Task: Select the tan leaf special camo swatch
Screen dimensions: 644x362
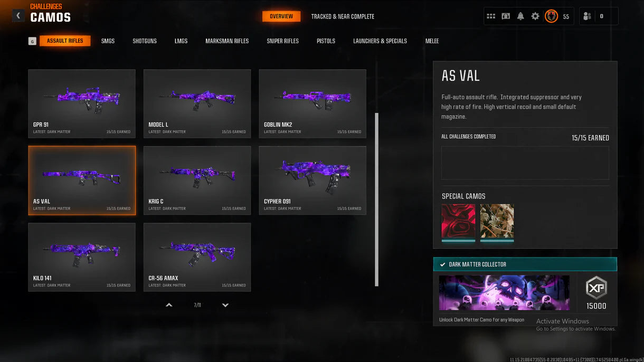Action: (x=497, y=222)
